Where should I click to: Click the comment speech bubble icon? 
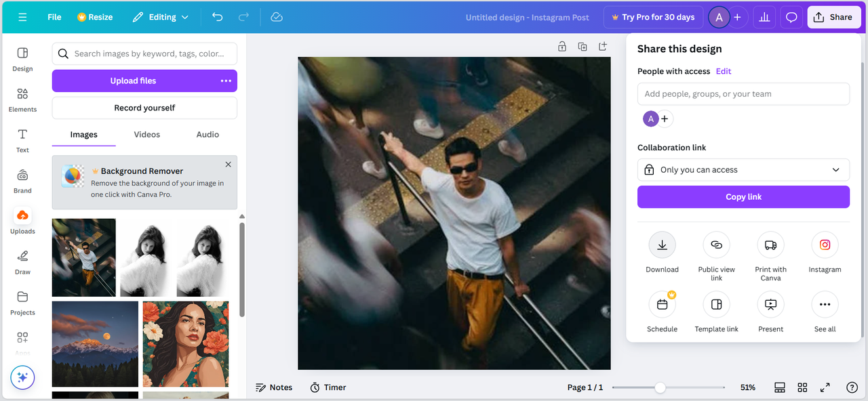tap(791, 17)
